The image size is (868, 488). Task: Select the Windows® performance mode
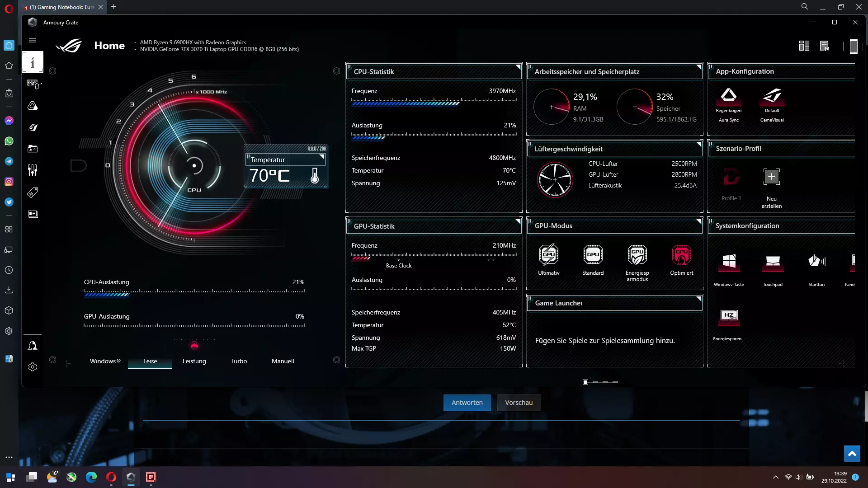click(x=105, y=361)
